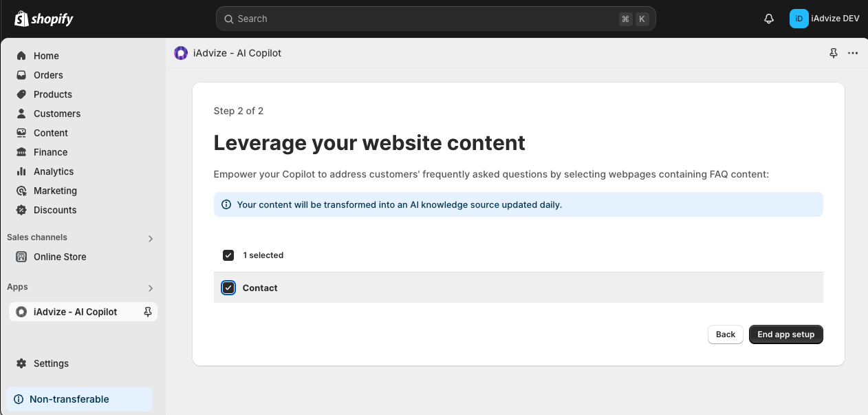Open Orders in the sidebar
The width and height of the screenshot is (868, 415).
point(48,75)
